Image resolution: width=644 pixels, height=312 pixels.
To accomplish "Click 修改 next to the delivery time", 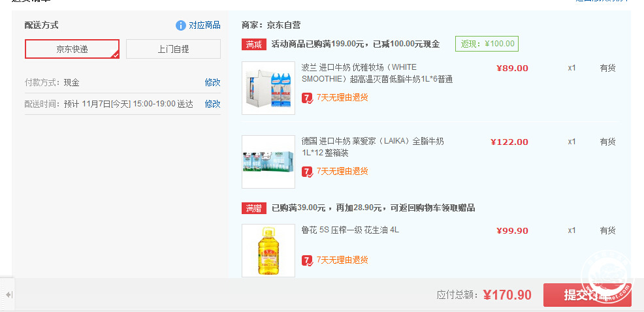I will click(x=213, y=104).
